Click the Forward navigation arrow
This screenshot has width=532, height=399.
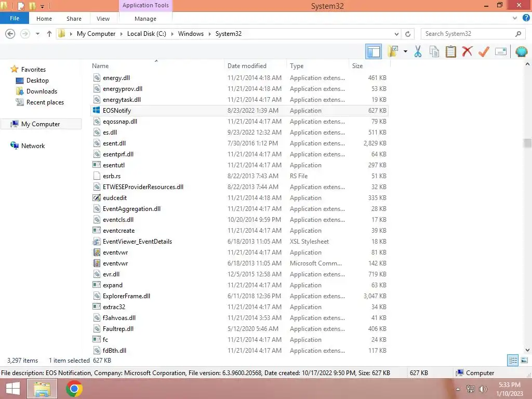pyautogui.click(x=25, y=34)
